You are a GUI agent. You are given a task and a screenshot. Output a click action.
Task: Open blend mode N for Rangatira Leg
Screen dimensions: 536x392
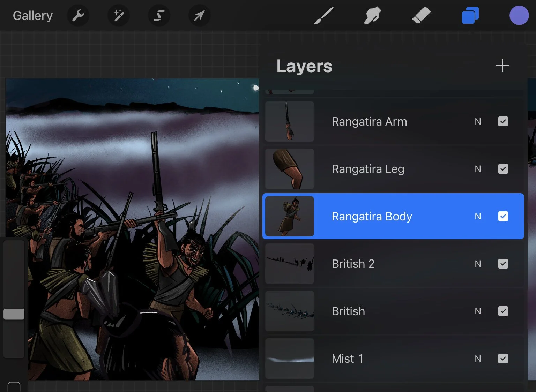(478, 169)
